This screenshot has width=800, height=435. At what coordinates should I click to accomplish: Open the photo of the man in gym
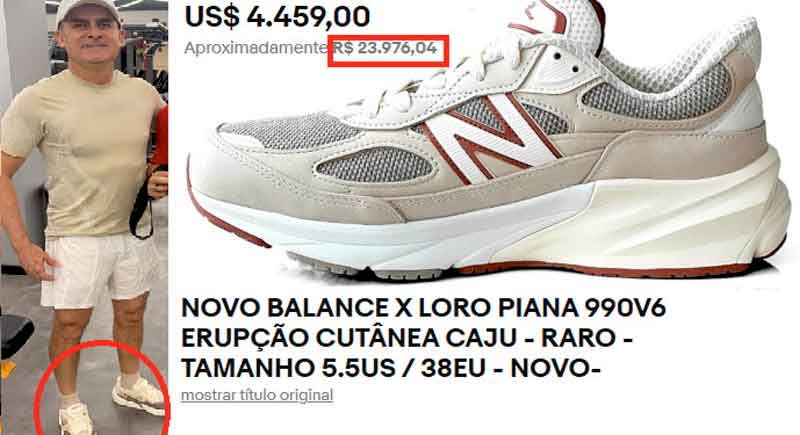point(84,217)
